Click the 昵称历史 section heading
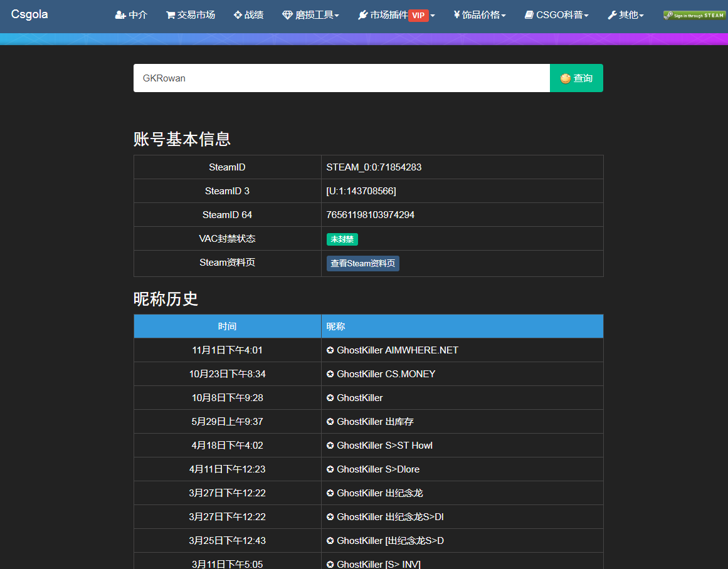Image resolution: width=728 pixels, height=569 pixels. click(x=166, y=299)
